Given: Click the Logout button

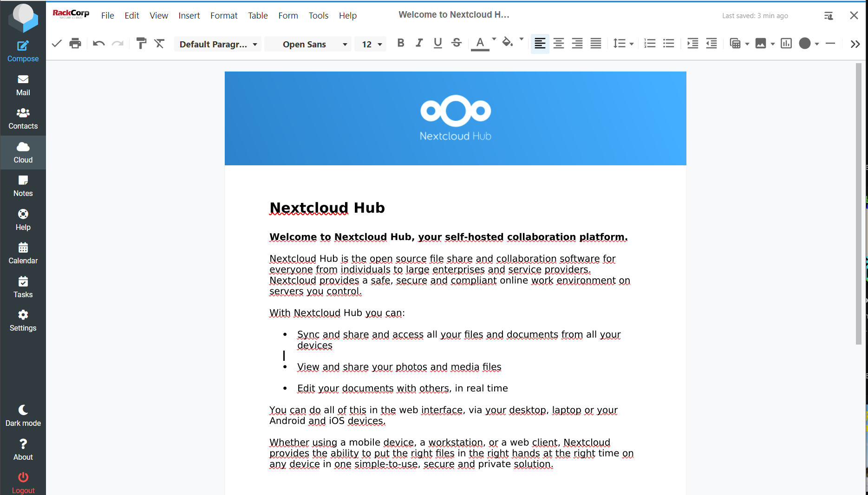Looking at the screenshot, I should click(23, 483).
